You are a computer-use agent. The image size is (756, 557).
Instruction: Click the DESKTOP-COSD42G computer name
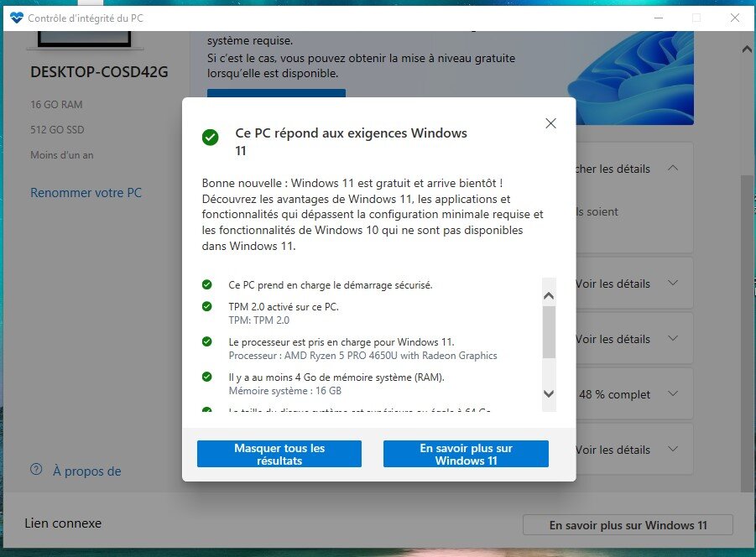[x=99, y=72]
